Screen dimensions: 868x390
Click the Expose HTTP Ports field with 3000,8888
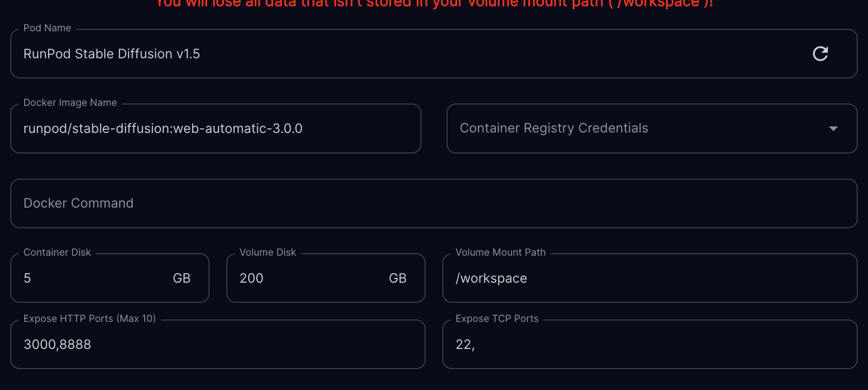pyautogui.click(x=217, y=345)
